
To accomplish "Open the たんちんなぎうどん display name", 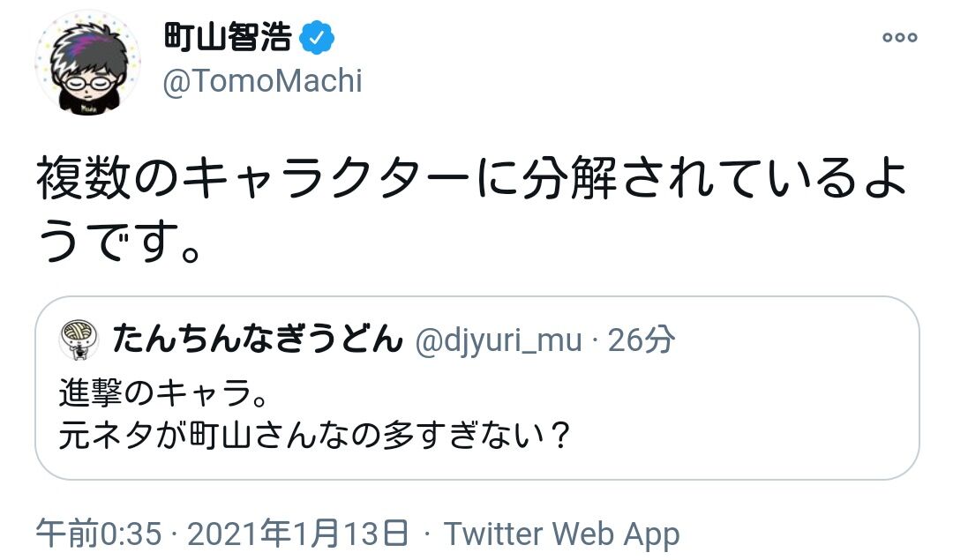I will point(256,340).
